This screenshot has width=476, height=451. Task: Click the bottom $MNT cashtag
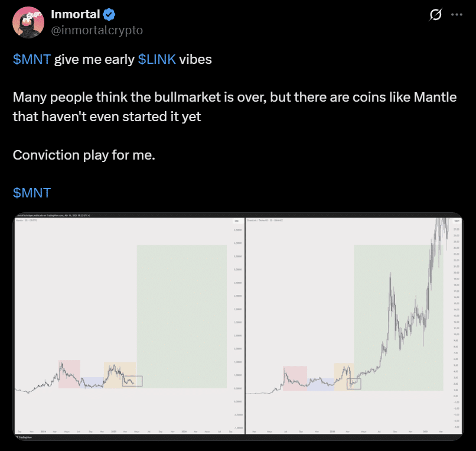31,193
